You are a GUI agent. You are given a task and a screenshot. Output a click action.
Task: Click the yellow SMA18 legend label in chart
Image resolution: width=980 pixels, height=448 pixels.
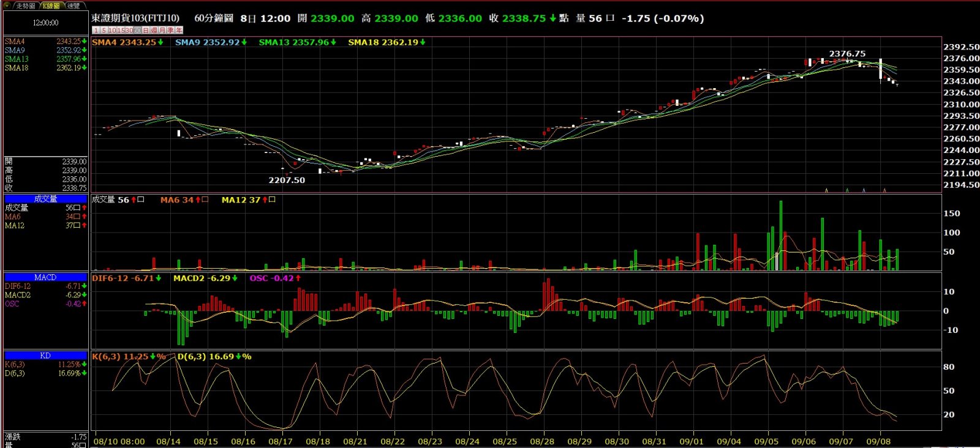point(386,42)
